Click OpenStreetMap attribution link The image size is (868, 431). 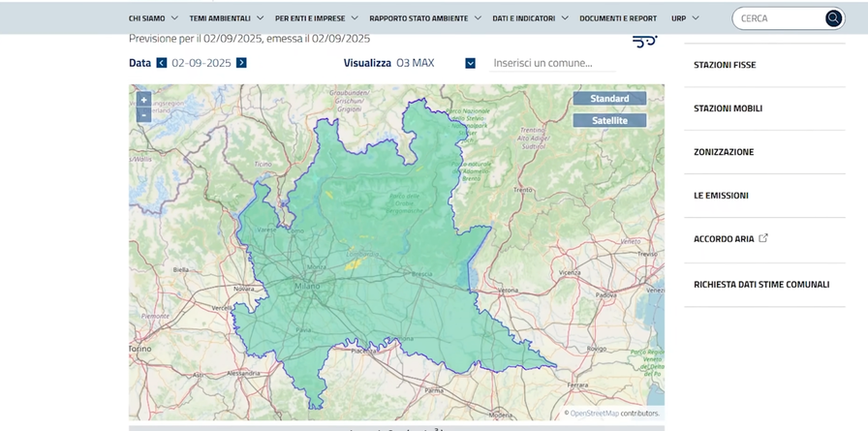click(594, 414)
